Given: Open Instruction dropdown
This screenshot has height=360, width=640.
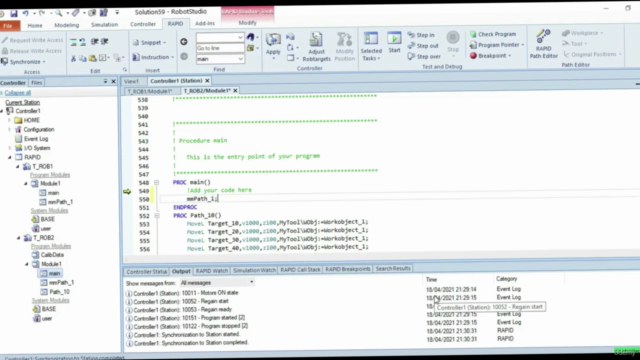Looking at the screenshot, I should (153, 57).
